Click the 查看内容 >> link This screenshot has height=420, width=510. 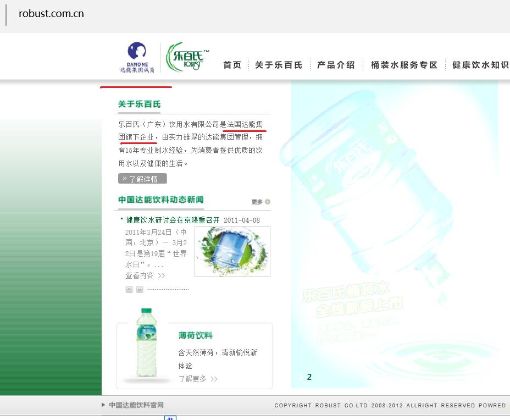[x=145, y=275]
